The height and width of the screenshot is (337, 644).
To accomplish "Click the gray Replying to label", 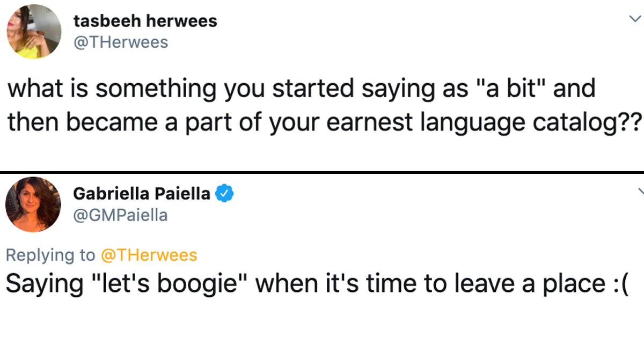I will click(50, 255).
